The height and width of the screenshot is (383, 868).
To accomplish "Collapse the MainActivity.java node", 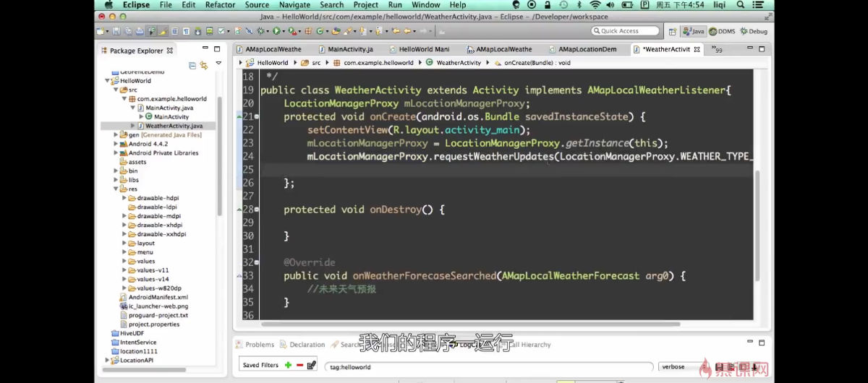I will coord(133,108).
